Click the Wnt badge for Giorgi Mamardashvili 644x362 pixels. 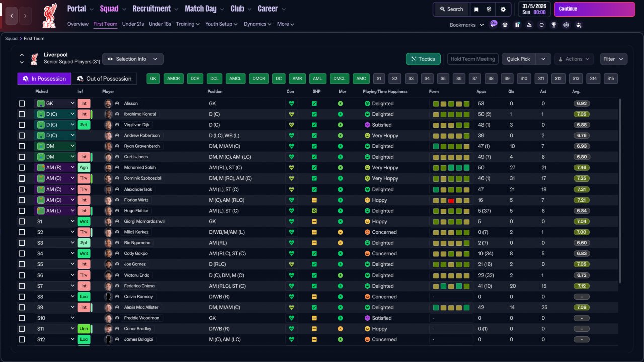84,221
